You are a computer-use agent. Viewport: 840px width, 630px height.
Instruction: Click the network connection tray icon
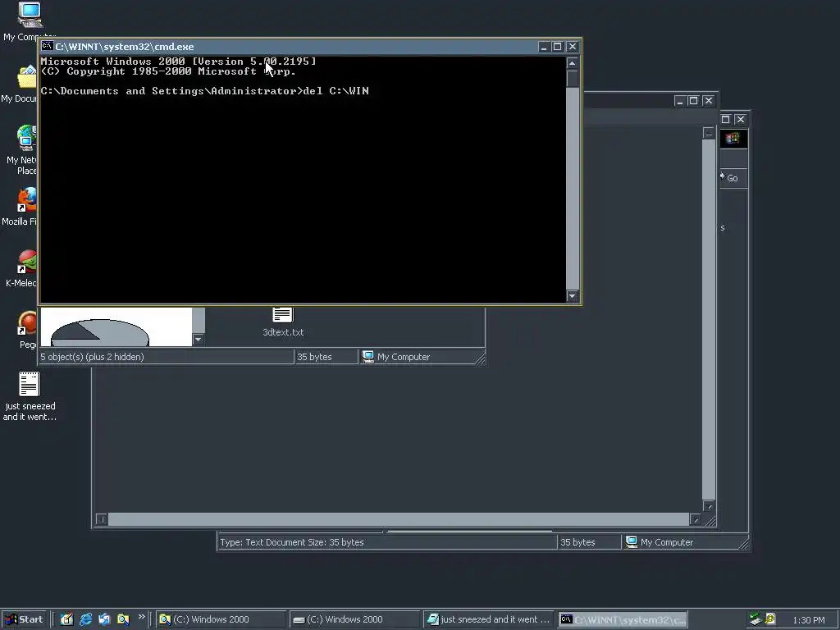coord(756,619)
